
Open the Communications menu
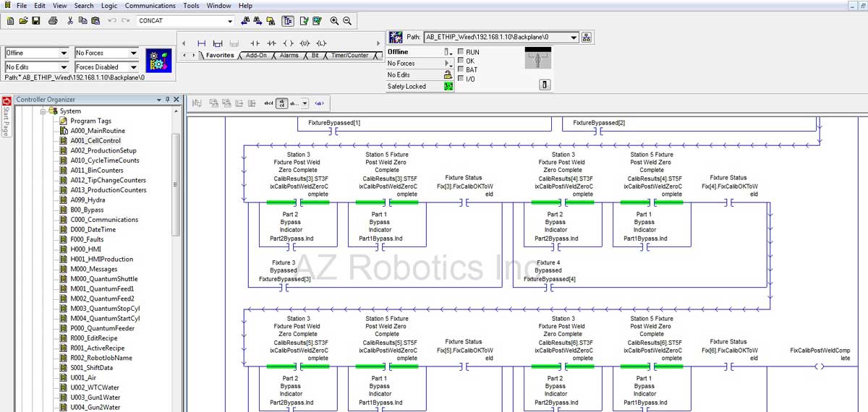(x=150, y=6)
